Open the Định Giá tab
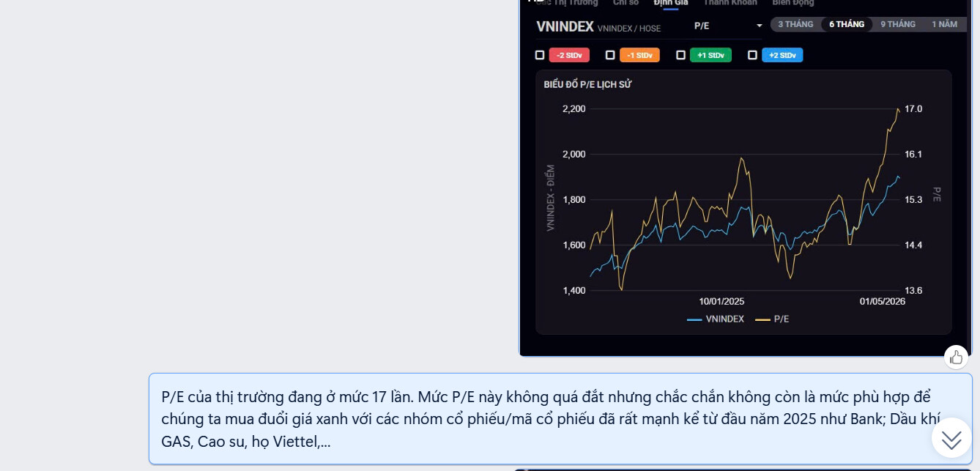This screenshot has height=471, width=980. click(x=671, y=3)
